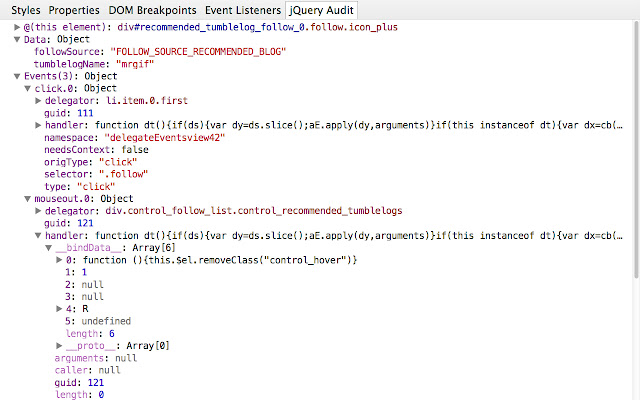Click the followSource value FOLLOW_SOURCE_RECOMMENDED_BLOG
Screen dimensions: 640x400
tap(198, 52)
